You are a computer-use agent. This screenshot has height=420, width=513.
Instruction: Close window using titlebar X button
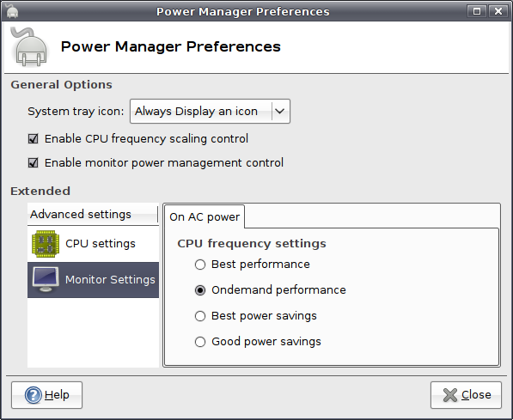(x=498, y=11)
